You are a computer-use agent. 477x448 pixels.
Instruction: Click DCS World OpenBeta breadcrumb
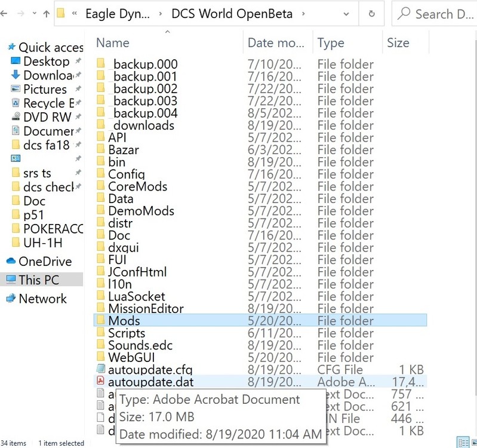pos(232,14)
